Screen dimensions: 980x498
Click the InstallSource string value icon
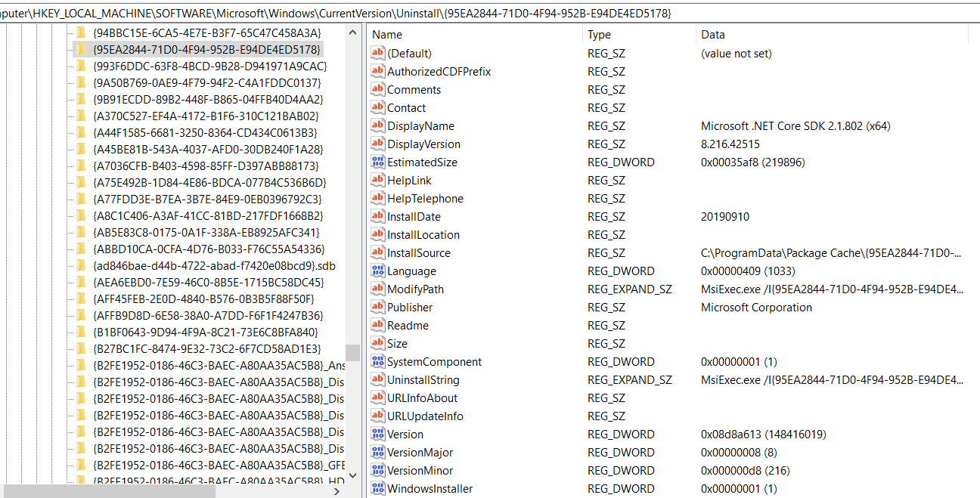tap(377, 252)
